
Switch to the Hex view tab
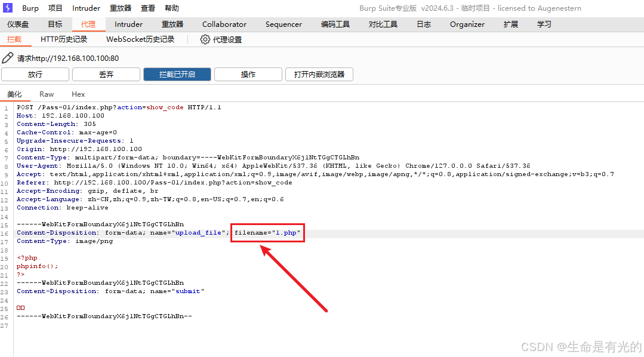pyautogui.click(x=78, y=94)
